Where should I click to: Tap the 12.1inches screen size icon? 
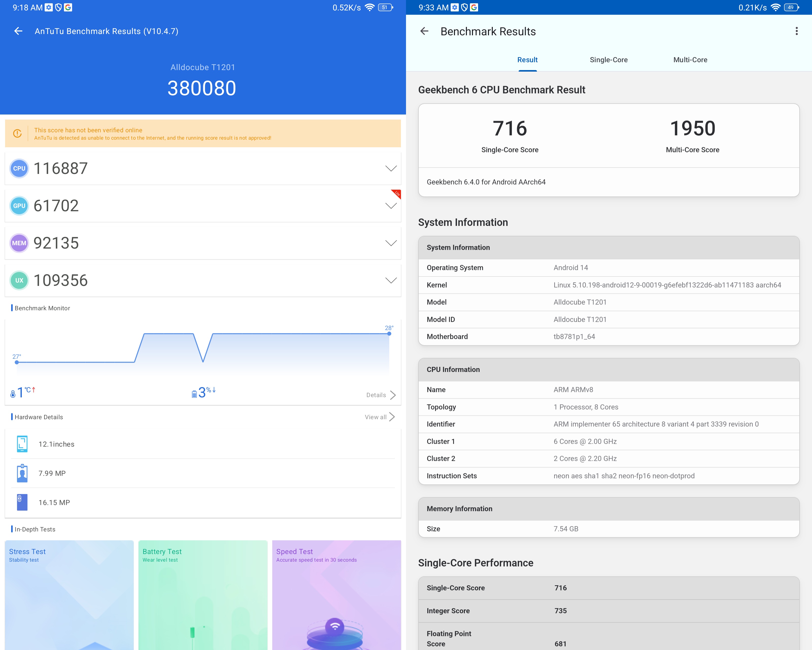[x=22, y=444]
